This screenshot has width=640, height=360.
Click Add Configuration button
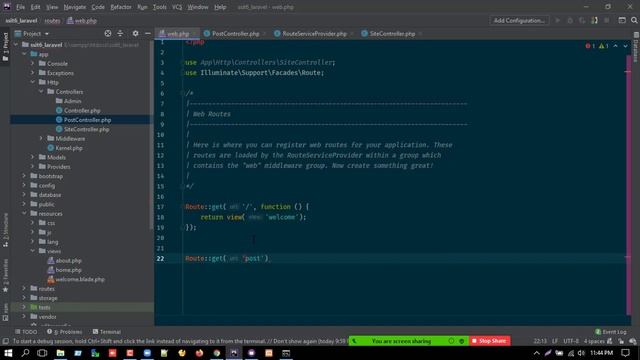[x=519, y=20]
